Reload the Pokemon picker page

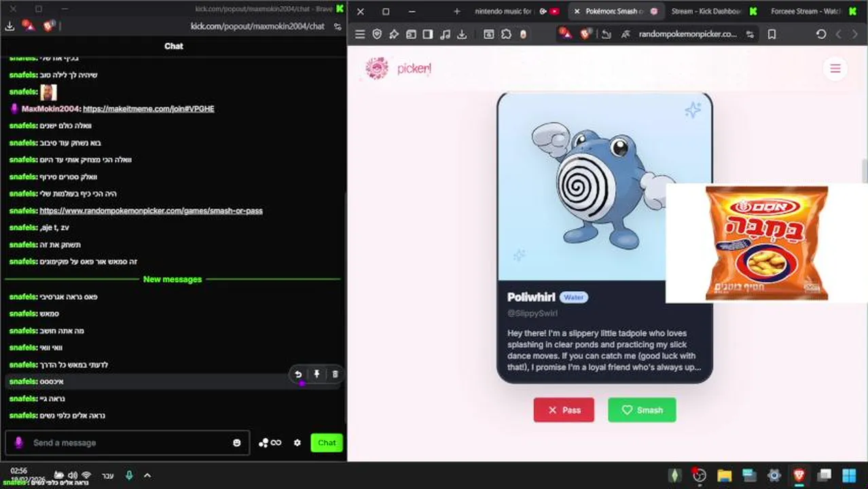[821, 34]
